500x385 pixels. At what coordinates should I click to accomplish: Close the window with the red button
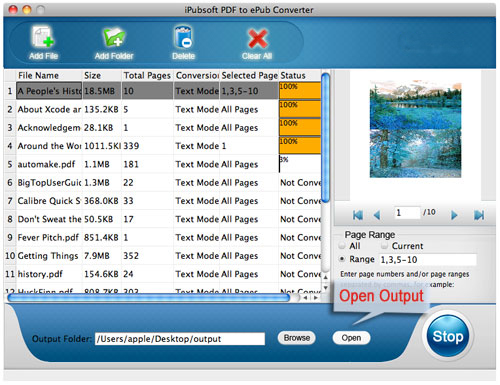[x=13, y=10]
